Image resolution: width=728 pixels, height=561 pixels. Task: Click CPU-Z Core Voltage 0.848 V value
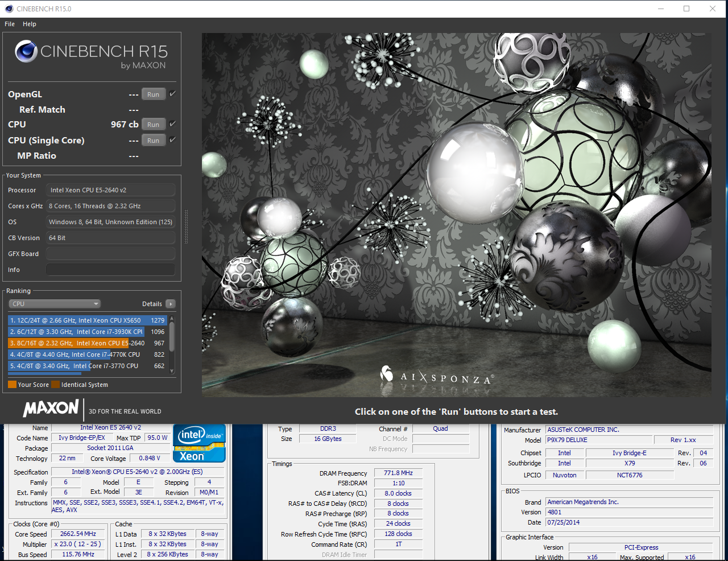click(150, 458)
